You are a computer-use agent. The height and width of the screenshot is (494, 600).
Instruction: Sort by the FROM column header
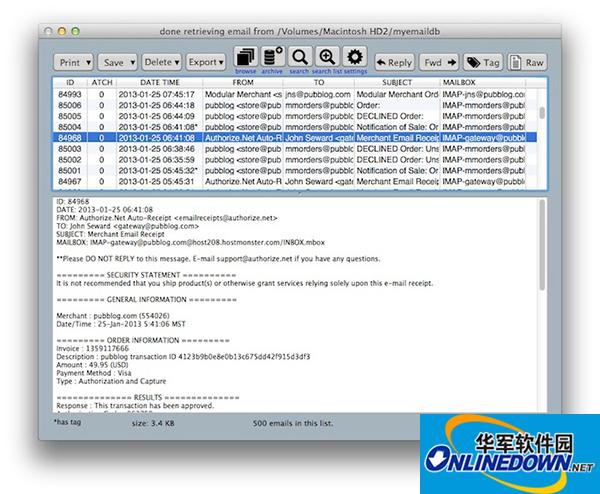point(243,83)
